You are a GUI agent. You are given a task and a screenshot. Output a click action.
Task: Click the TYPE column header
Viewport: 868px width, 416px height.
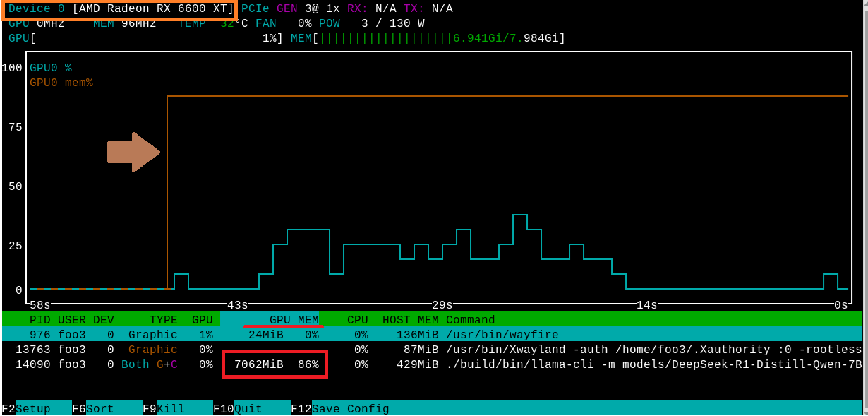163,320
